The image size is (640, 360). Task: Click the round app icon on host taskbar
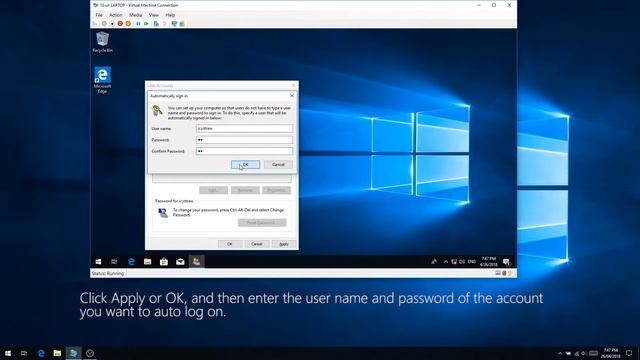tap(90, 353)
